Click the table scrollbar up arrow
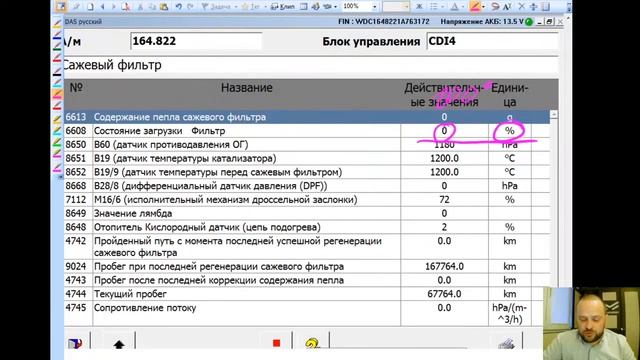 [554, 115]
